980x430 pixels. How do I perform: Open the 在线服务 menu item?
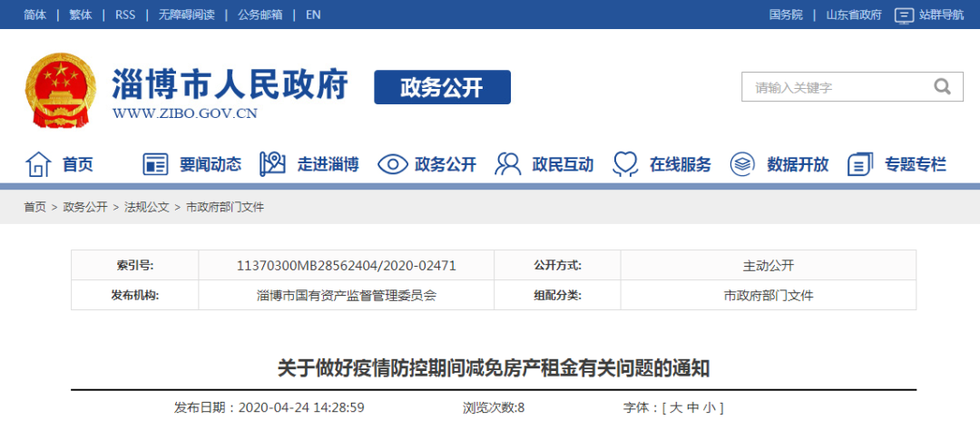tap(681, 165)
